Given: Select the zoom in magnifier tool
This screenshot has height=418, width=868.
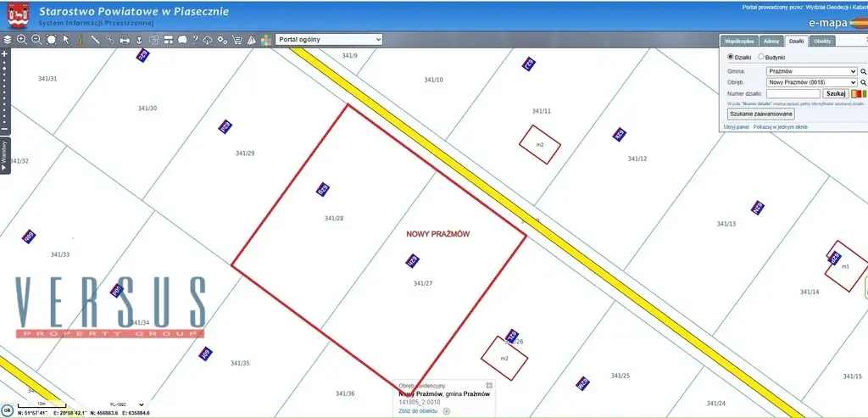Looking at the screenshot, I should pos(21,39).
